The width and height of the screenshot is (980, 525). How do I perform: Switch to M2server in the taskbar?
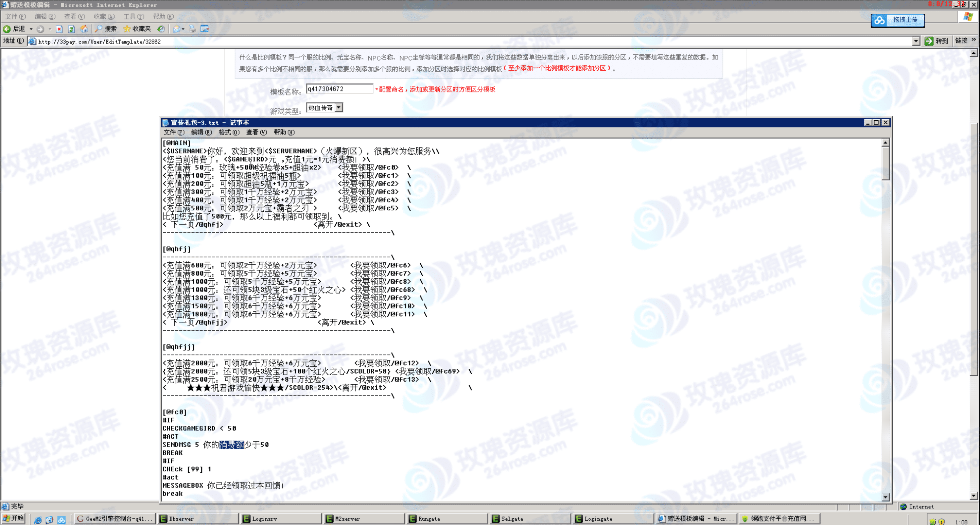[364, 519]
